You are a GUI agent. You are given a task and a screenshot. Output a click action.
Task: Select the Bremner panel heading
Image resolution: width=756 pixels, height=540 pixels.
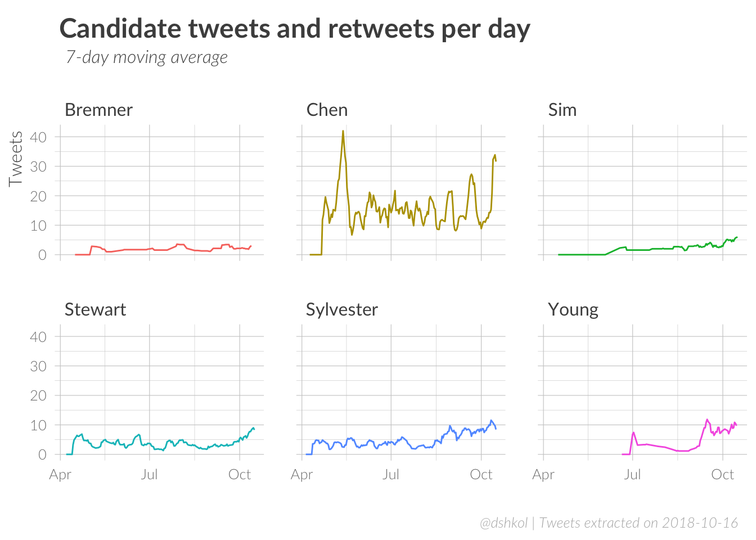click(x=98, y=110)
